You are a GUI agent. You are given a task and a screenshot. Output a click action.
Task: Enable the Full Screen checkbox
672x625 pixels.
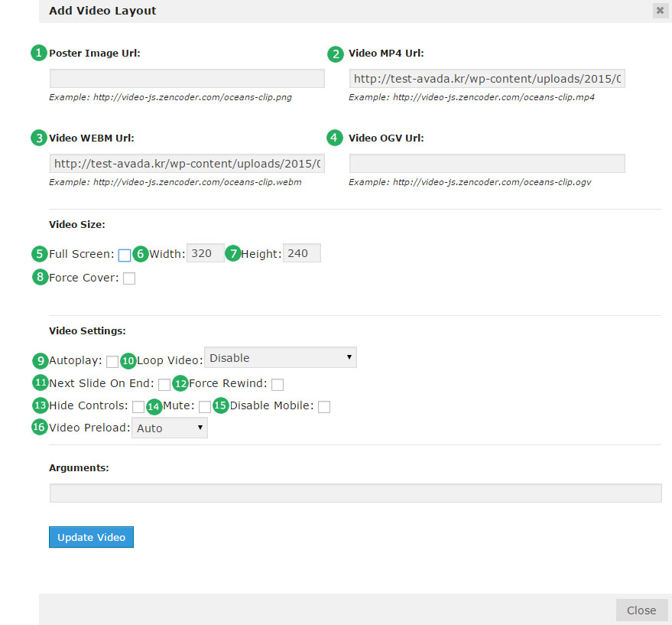coord(125,256)
